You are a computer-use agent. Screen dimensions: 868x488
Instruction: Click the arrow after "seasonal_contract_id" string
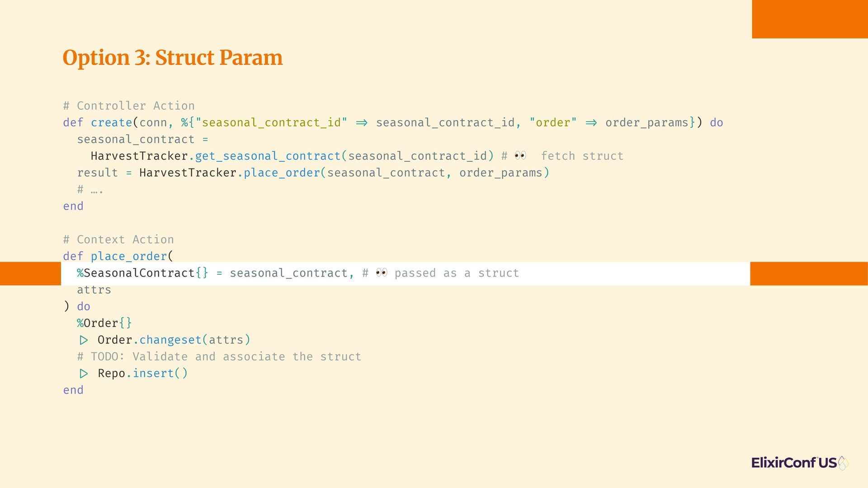point(362,123)
